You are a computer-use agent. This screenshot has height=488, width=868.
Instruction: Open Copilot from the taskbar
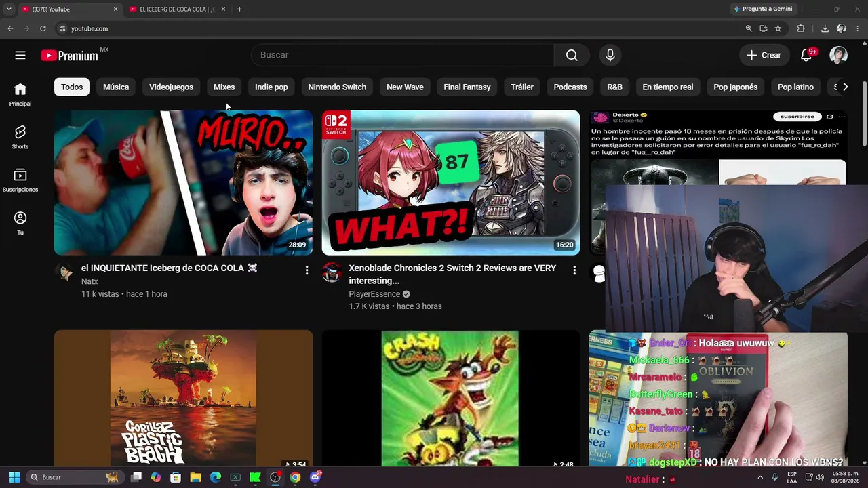(156, 477)
